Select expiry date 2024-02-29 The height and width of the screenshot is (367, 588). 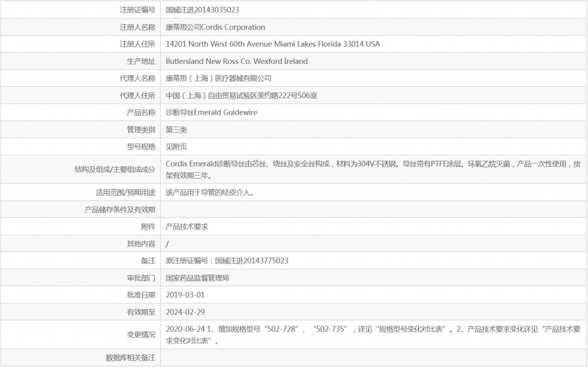pyautogui.click(x=185, y=312)
